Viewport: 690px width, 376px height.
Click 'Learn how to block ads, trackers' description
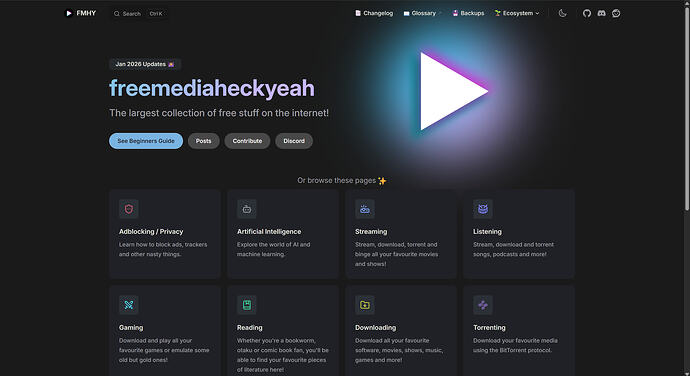tap(163, 249)
